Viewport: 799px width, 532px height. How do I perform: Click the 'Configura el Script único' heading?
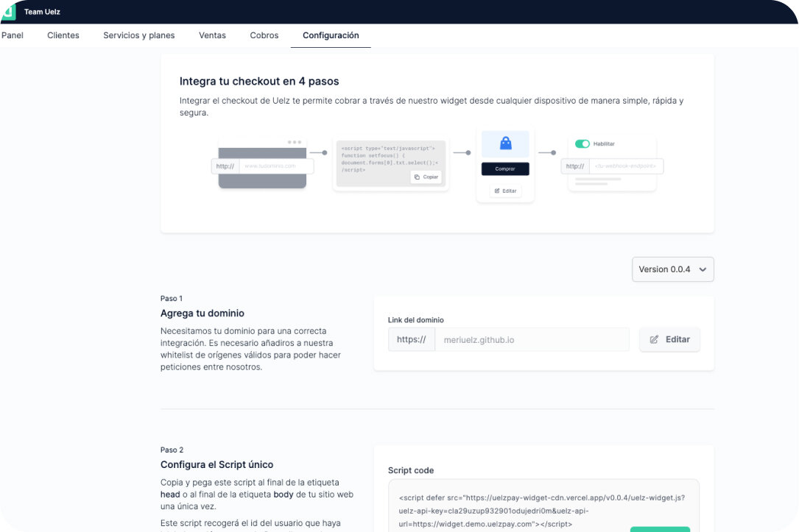click(217, 464)
